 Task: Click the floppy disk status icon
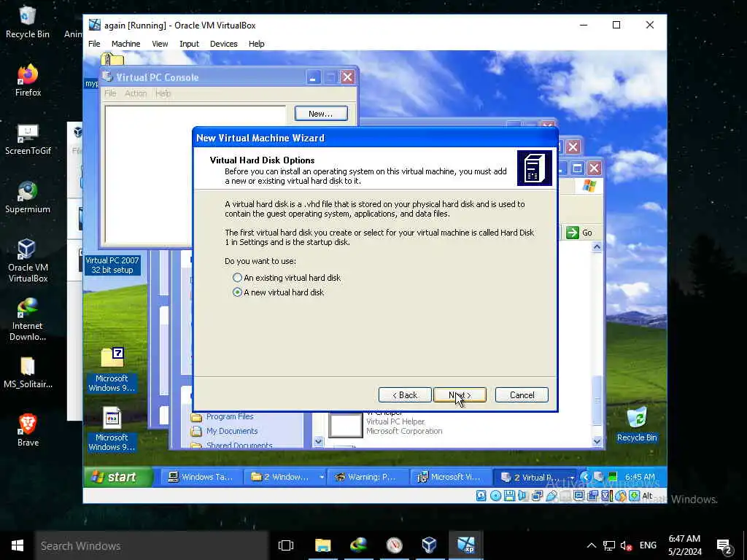click(x=510, y=496)
